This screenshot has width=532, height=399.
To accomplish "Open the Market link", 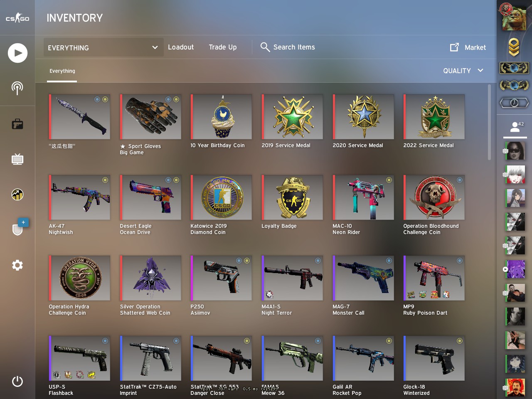I will (468, 47).
